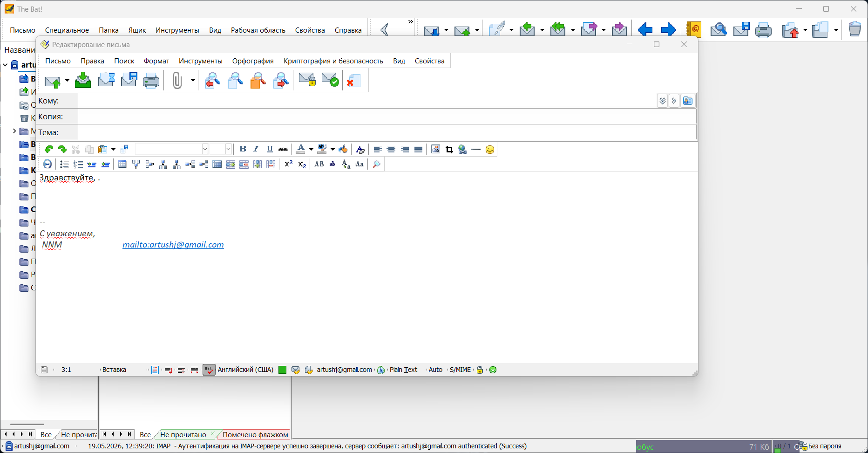Open the highlight color dropdown arrow

(x=332, y=149)
